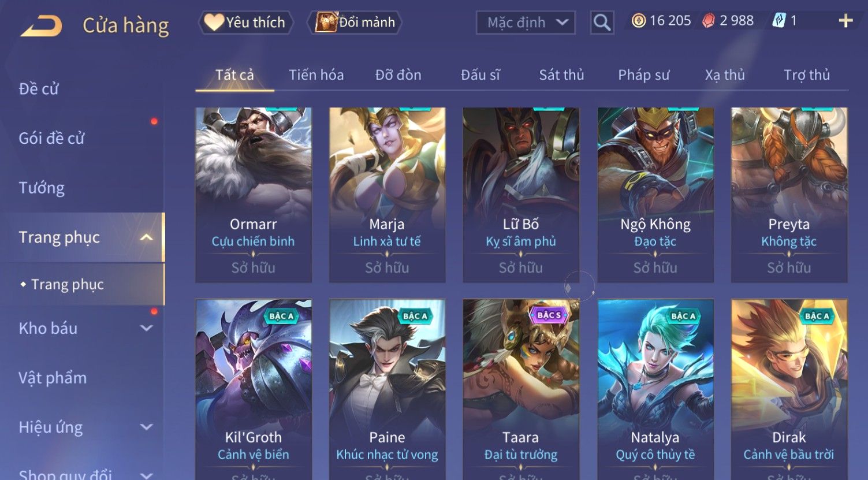Open Vật phẩm in the sidebar

pyautogui.click(x=53, y=378)
